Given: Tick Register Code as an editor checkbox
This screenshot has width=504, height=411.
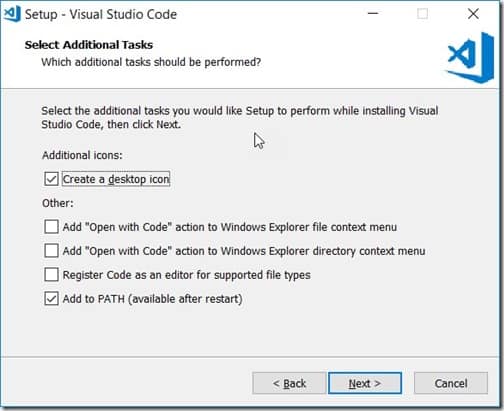Looking at the screenshot, I should click(x=51, y=275).
